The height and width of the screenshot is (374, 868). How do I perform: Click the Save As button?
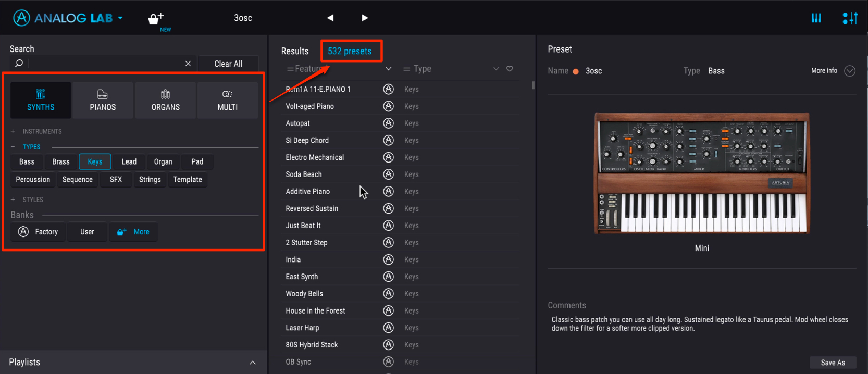click(833, 363)
